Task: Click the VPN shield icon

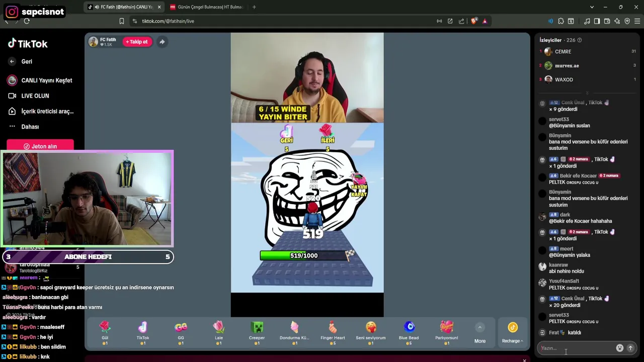Action: click(627, 21)
